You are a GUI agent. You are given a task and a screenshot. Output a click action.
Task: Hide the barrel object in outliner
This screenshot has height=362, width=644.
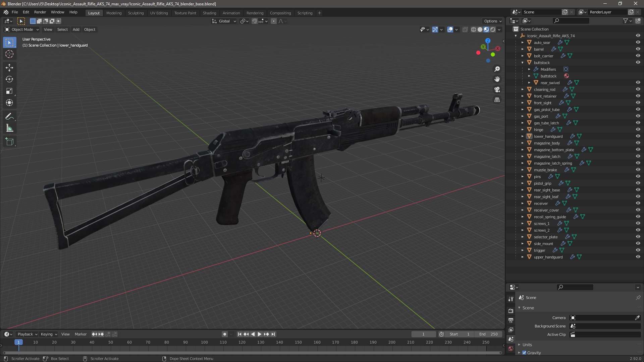point(638,49)
